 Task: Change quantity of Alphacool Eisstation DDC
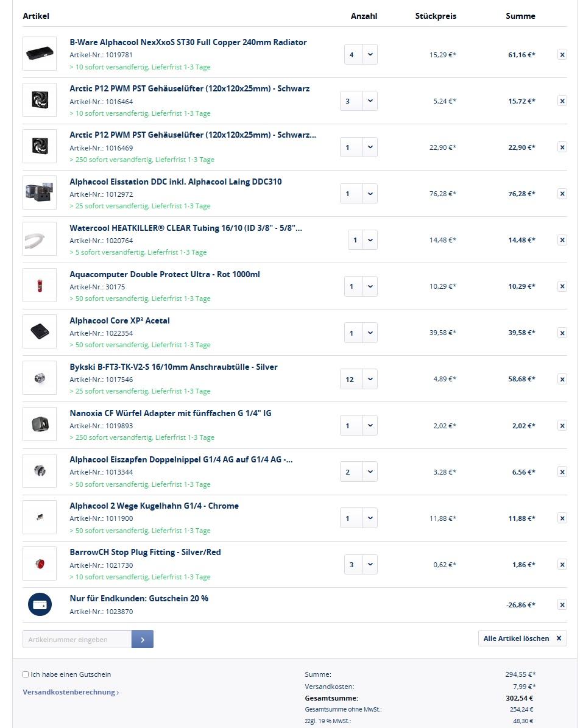coord(359,194)
